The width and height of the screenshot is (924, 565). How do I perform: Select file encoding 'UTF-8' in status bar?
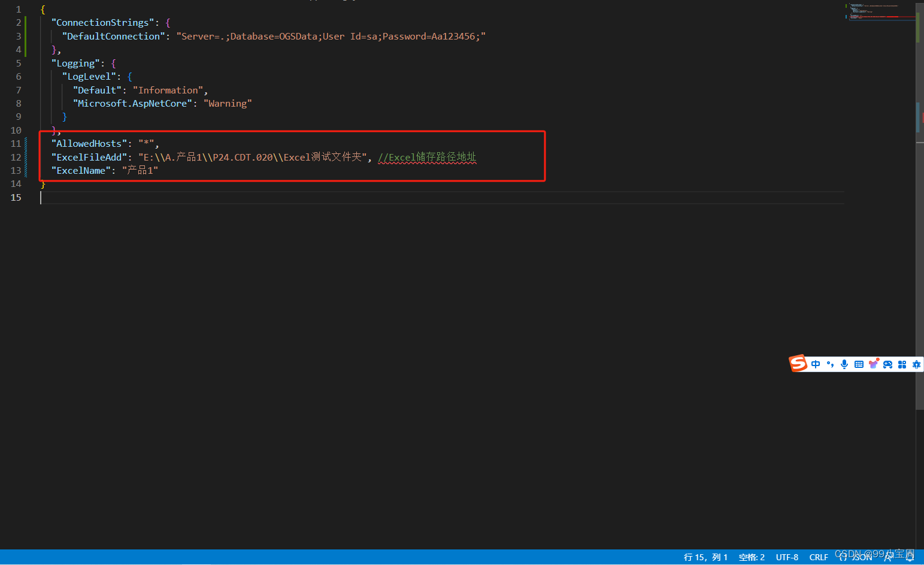[x=787, y=557]
